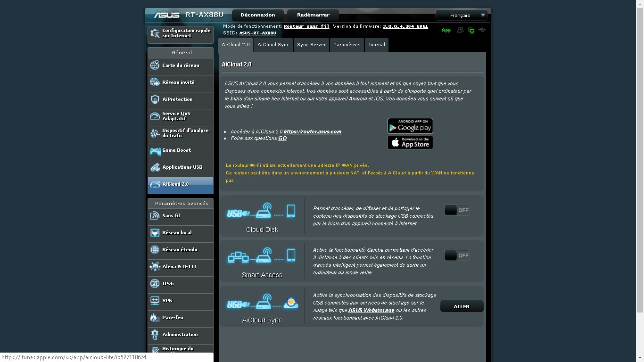Open the ASUS Webstorage link

pyautogui.click(x=372, y=310)
